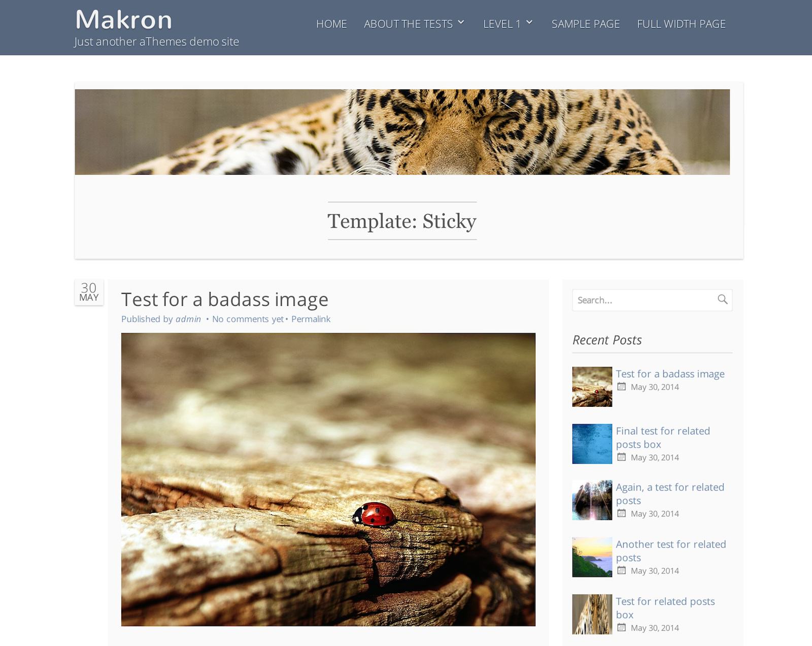The image size is (812, 646).
Task: Go to Sample Page in navigation
Action: [586, 24]
